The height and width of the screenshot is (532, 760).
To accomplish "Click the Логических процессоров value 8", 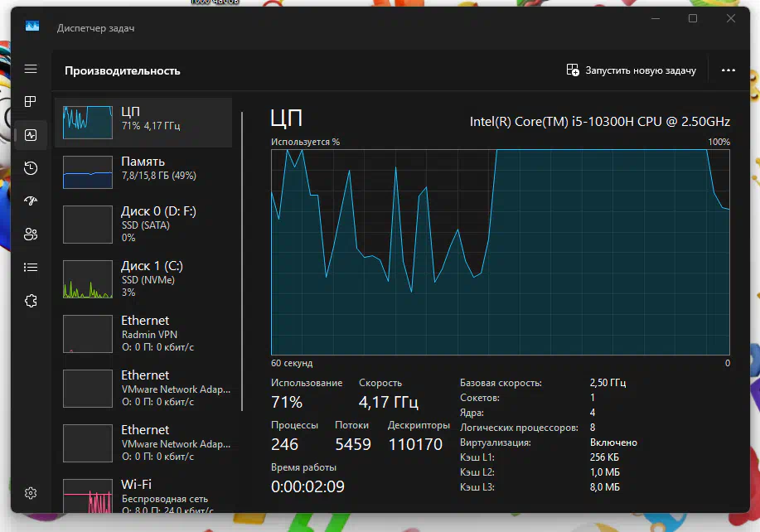I will coord(593,428).
